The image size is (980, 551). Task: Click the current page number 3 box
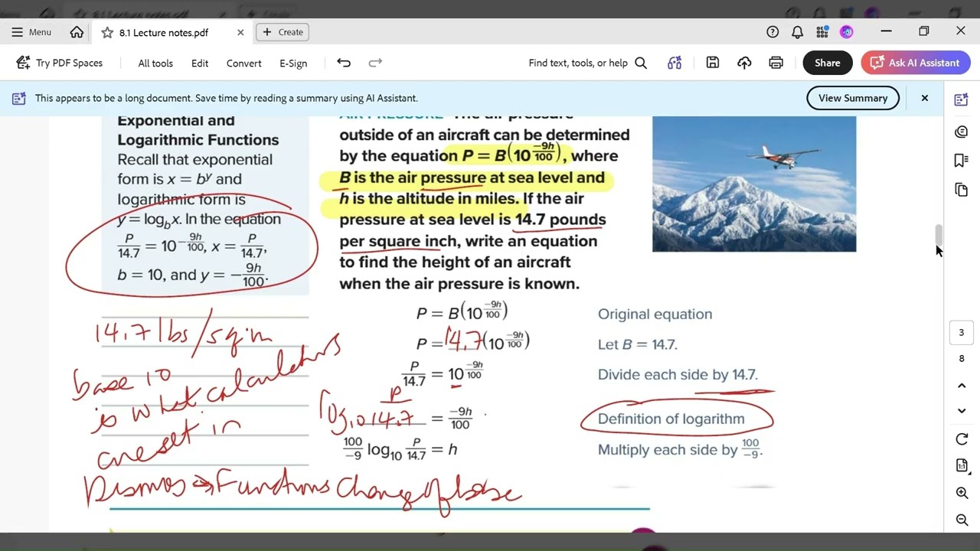962,333
